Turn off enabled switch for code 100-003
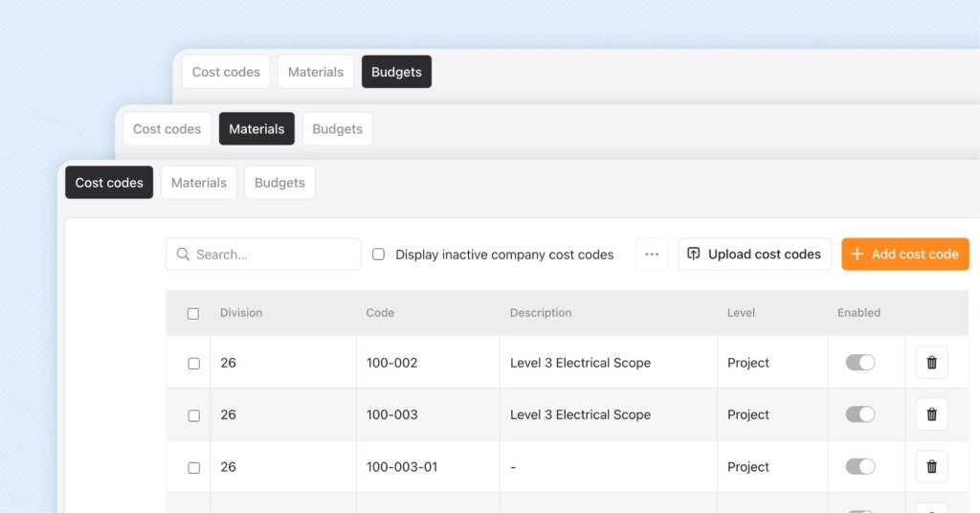 pos(859,414)
